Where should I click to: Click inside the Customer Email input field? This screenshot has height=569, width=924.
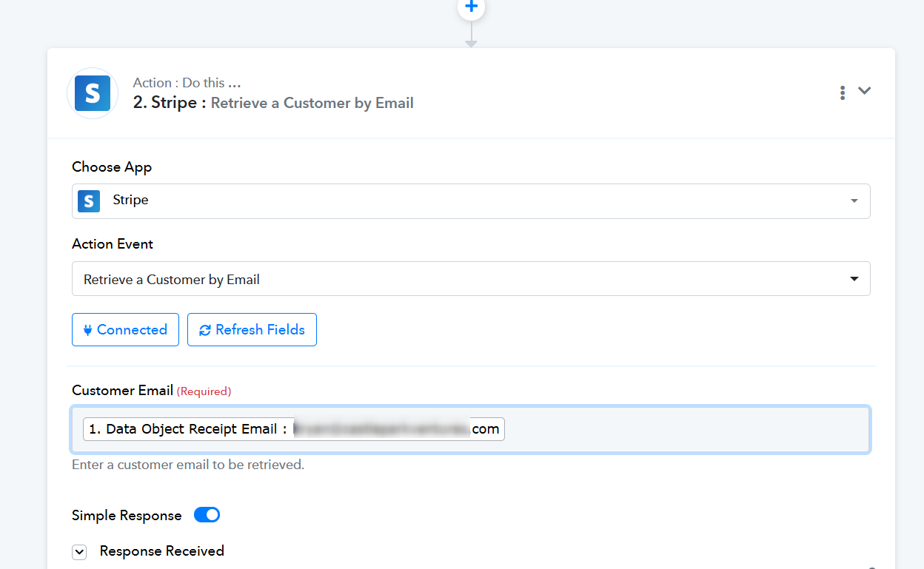pyautogui.click(x=471, y=429)
